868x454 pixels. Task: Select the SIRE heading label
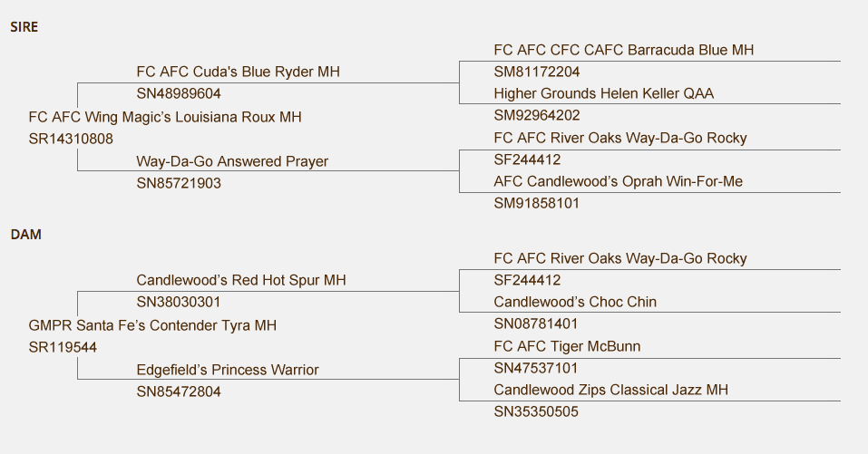(x=24, y=27)
